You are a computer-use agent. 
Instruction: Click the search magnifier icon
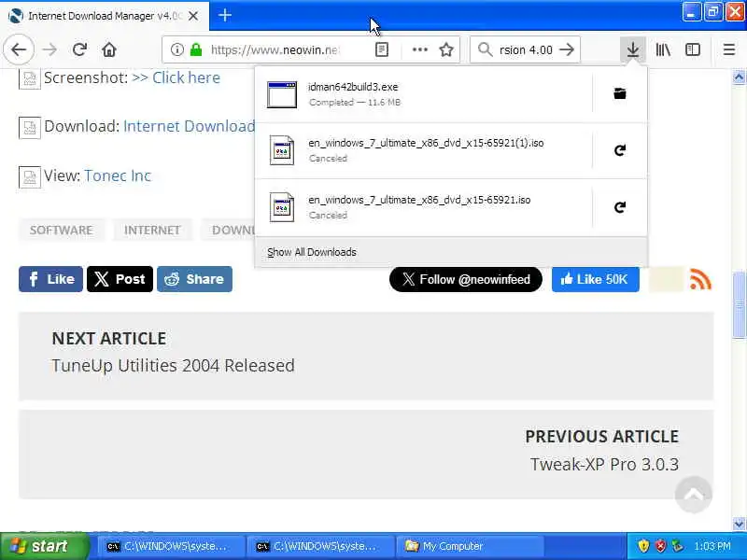(x=485, y=49)
